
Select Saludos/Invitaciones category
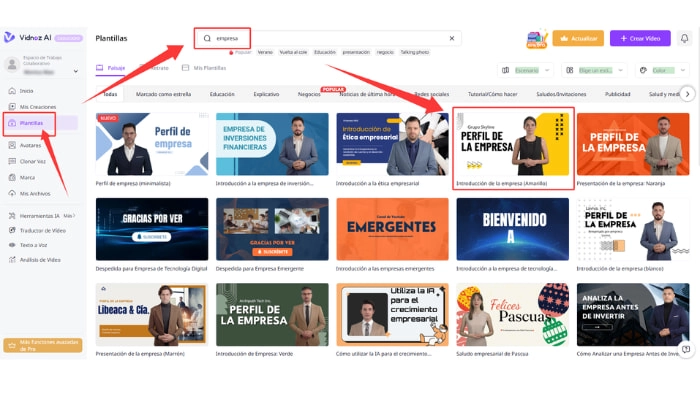tap(561, 94)
